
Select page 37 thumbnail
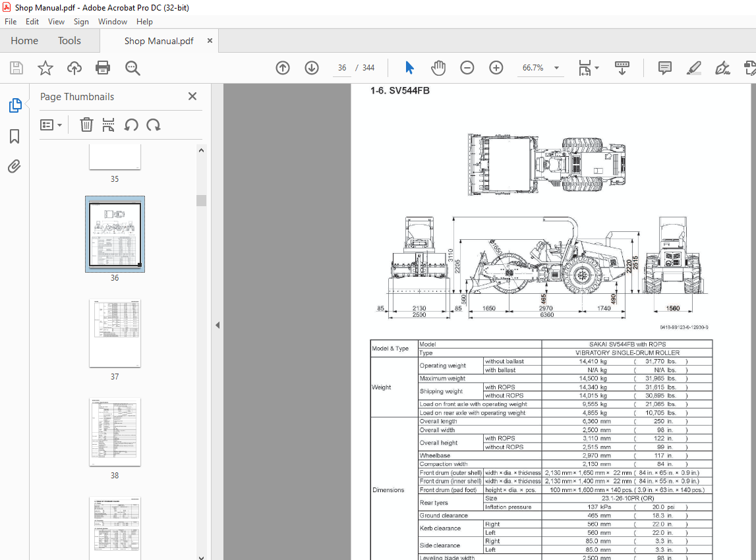[115, 333]
